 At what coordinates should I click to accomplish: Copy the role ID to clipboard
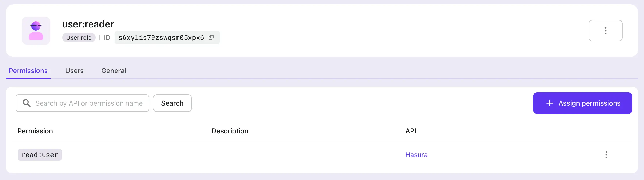tap(211, 37)
